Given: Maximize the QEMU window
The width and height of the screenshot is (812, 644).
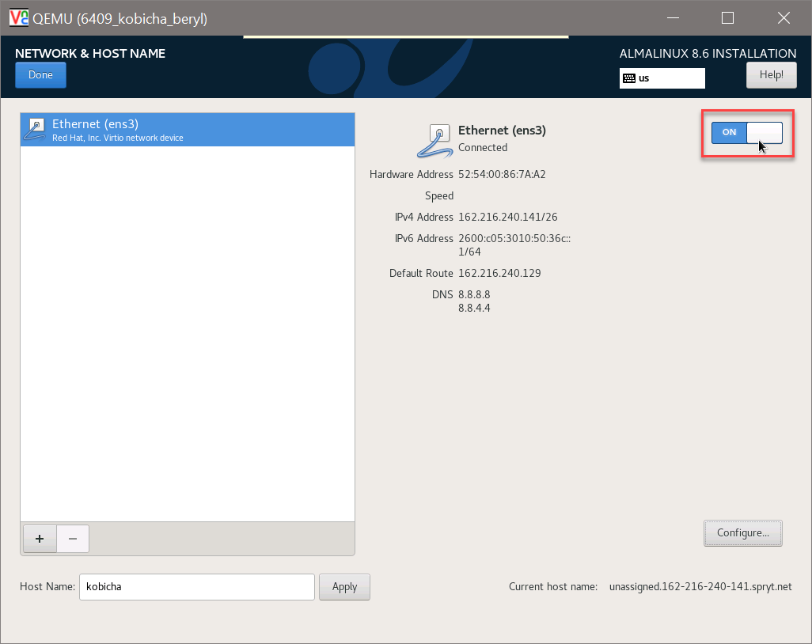Looking at the screenshot, I should (x=727, y=18).
